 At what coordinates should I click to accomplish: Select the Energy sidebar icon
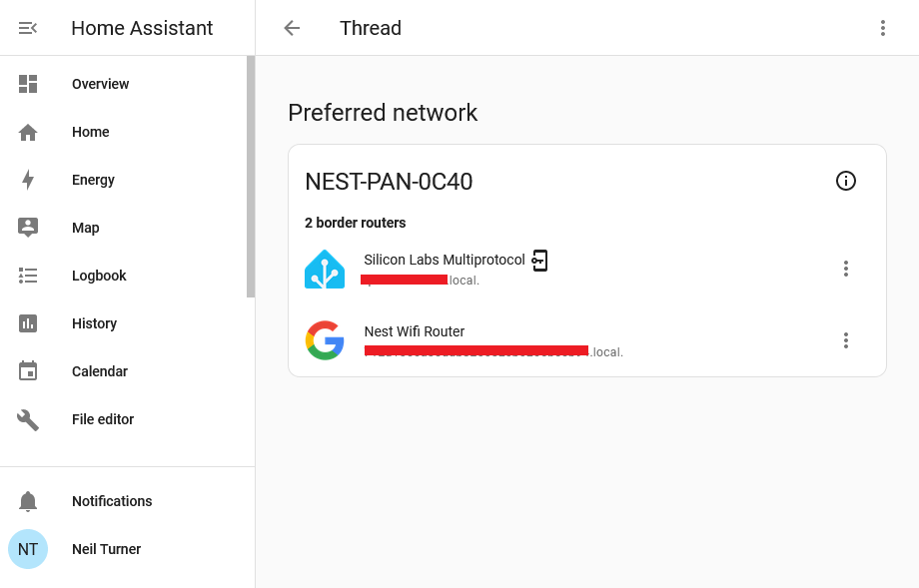(x=28, y=180)
